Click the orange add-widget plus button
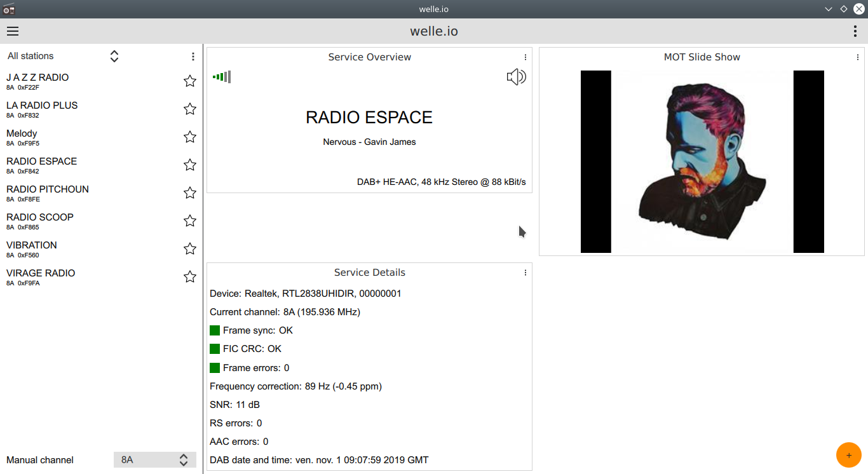868x474 pixels. (849, 455)
